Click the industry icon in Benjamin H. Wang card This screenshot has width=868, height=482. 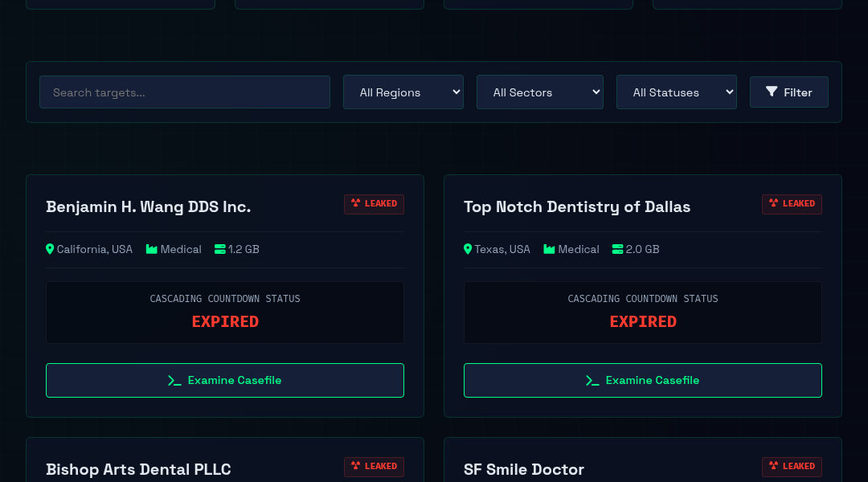[x=151, y=249]
